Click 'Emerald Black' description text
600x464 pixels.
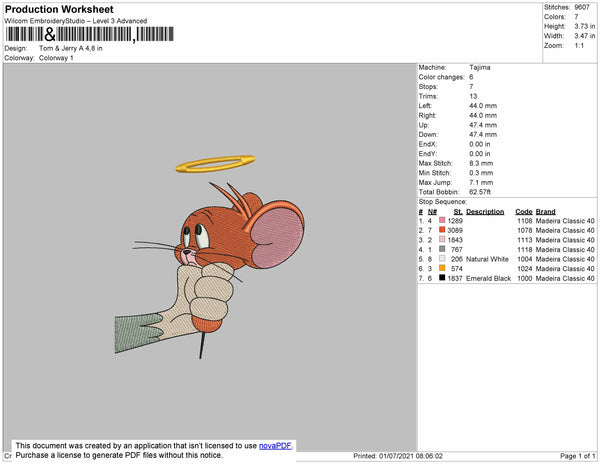click(489, 278)
